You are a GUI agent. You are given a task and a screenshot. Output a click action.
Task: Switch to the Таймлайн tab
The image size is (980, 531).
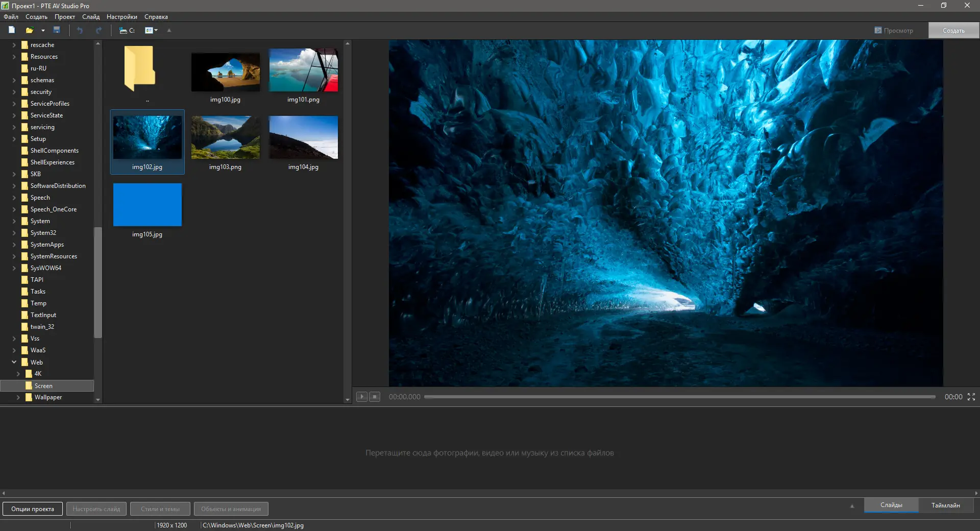(x=946, y=505)
